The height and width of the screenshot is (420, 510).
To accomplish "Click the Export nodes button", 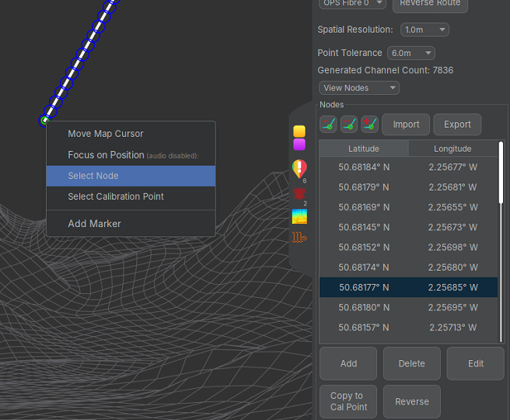I will [x=457, y=124].
